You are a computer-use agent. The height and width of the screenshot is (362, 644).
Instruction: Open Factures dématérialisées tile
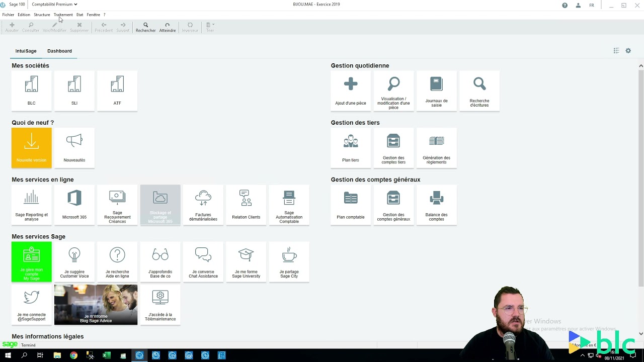pos(203,205)
